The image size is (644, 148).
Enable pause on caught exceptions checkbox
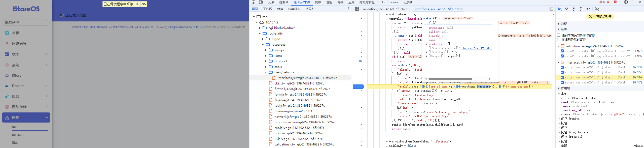coord(559,40)
